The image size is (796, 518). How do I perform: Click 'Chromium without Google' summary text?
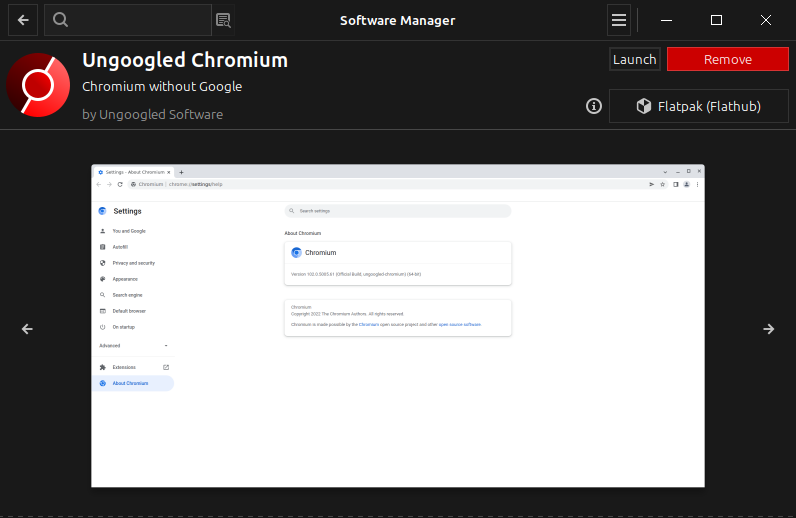[162, 87]
